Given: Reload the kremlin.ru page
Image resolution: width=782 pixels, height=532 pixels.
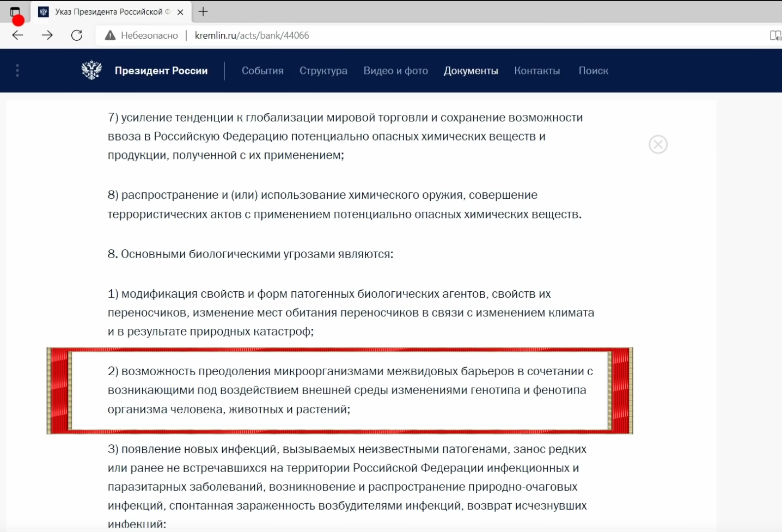Looking at the screenshot, I should coord(77,35).
